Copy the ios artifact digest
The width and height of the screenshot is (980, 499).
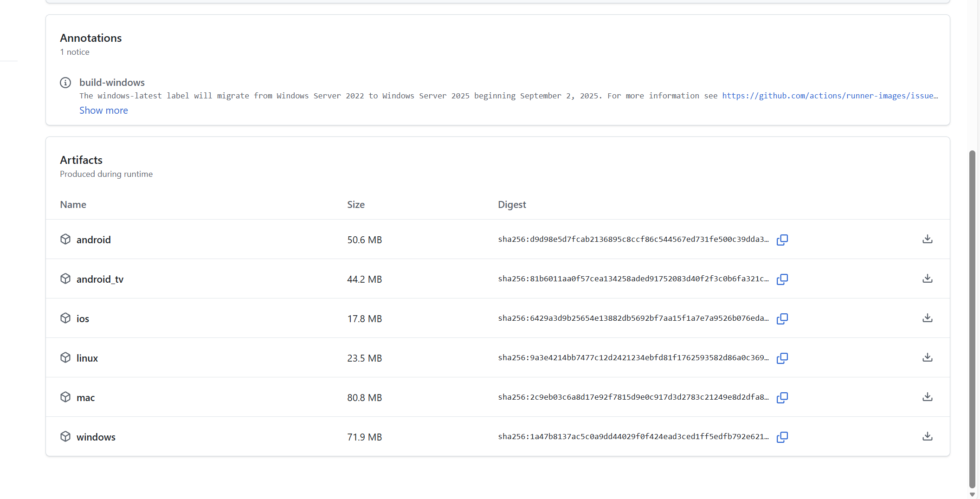tap(782, 318)
